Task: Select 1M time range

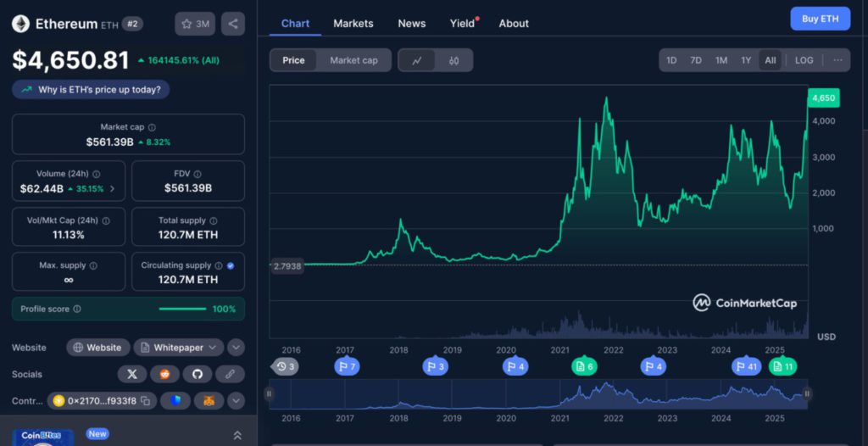Action: (x=721, y=60)
